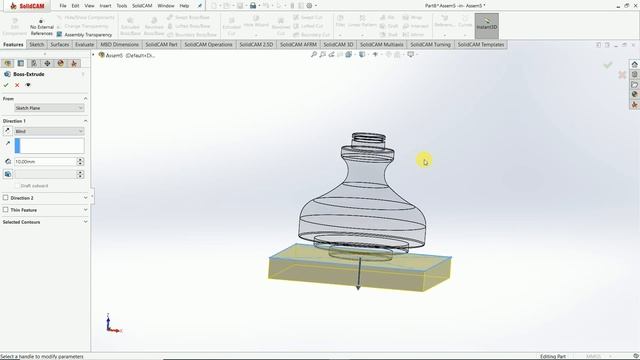Viewport: 640px width, 360px height.
Task: Switch to the SolidCAM Templates tab
Action: click(x=481, y=44)
